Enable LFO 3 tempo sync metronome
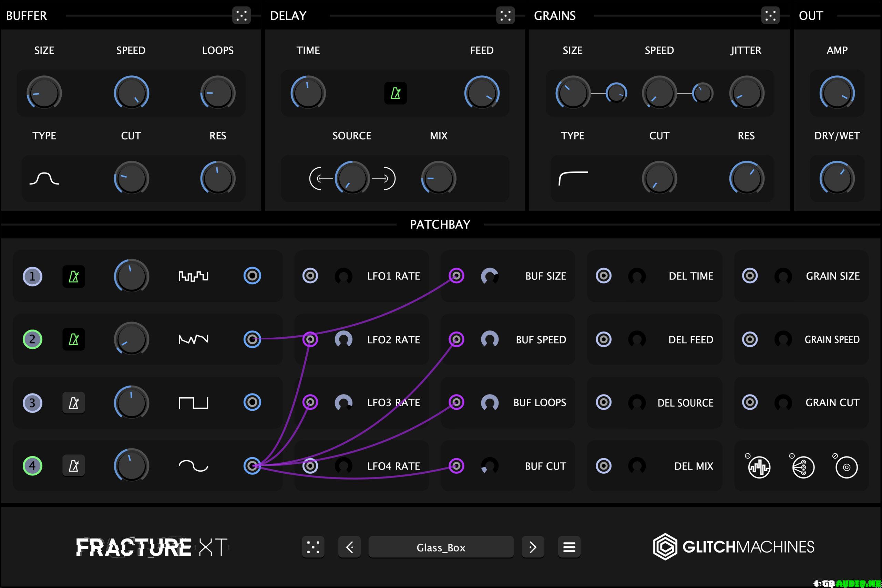 click(74, 403)
